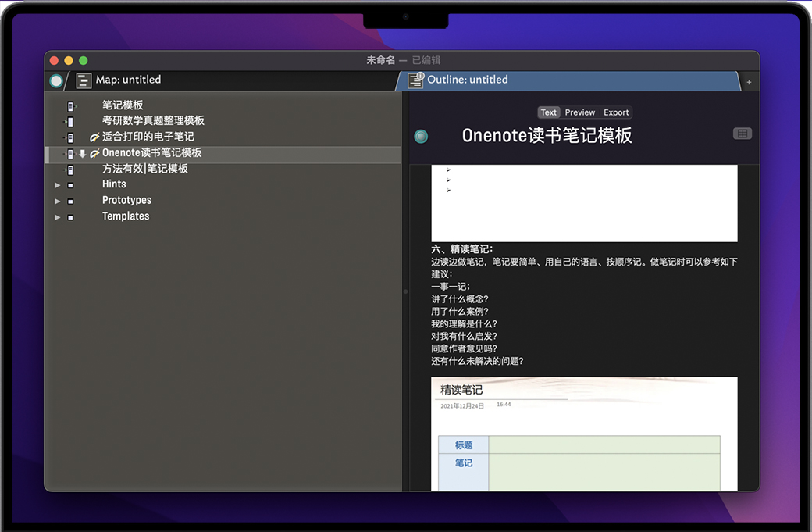Click the note icon beside 方法有效|笔记模板
This screenshot has height=532, width=812.
tap(70, 170)
